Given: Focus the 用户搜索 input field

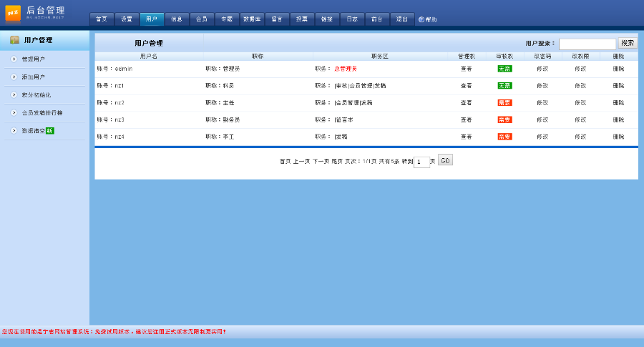Looking at the screenshot, I should tap(587, 44).
